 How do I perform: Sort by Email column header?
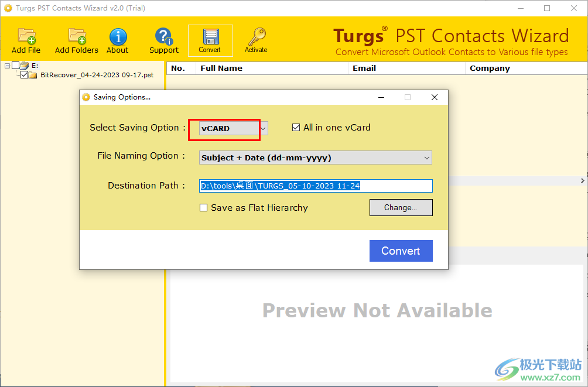tap(406, 69)
